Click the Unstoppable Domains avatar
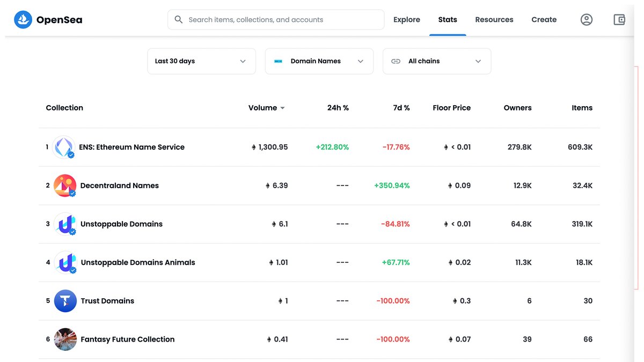The image size is (644, 362). 64,224
